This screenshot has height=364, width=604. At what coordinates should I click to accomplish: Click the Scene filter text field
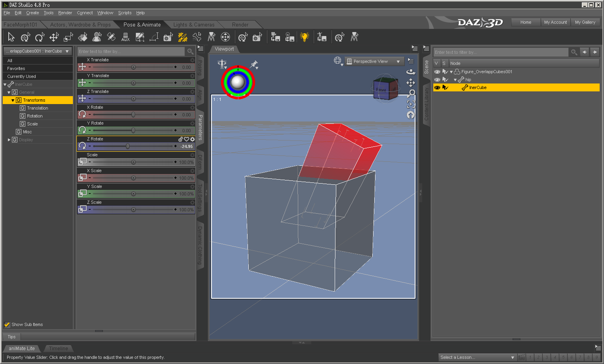[x=501, y=52]
